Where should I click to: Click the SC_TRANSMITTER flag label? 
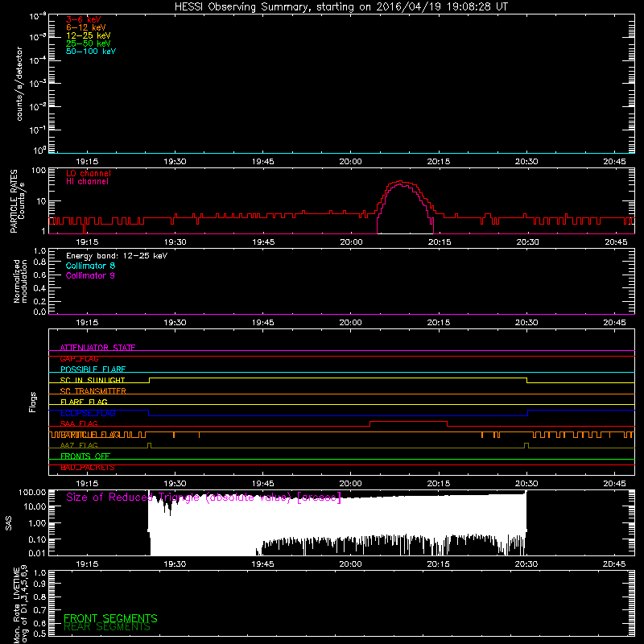(x=93, y=391)
